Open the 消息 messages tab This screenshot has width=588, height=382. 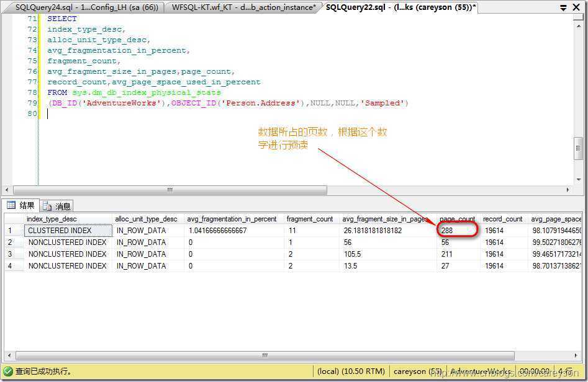coord(57,206)
